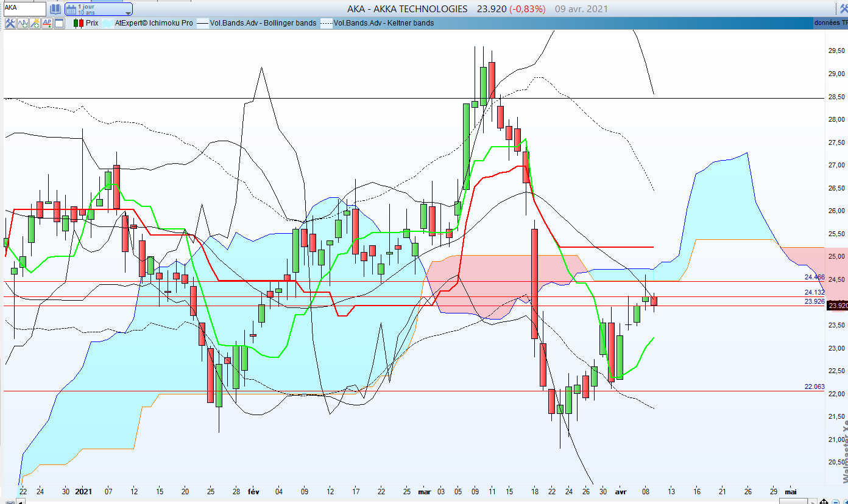
Task: Click the 26,00 price axis label
Action: tap(836, 211)
